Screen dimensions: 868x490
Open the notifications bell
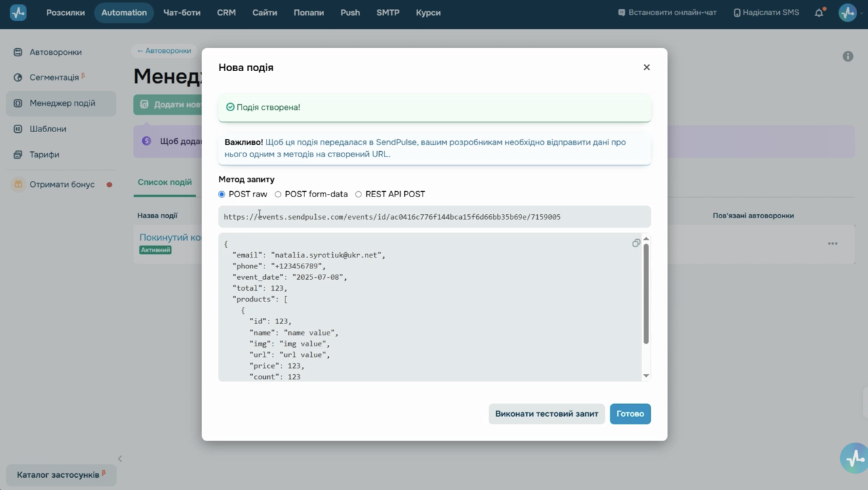tap(819, 13)
